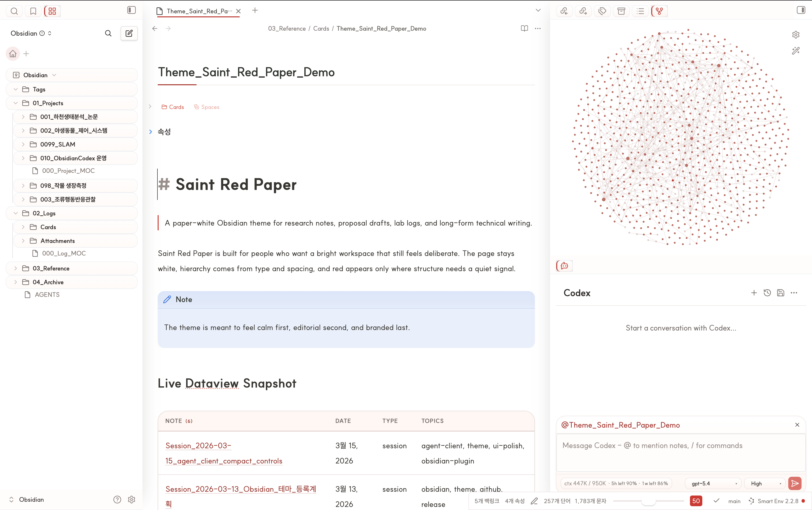Send the message to Codex

pyautogui.click(x=795, y=483)
